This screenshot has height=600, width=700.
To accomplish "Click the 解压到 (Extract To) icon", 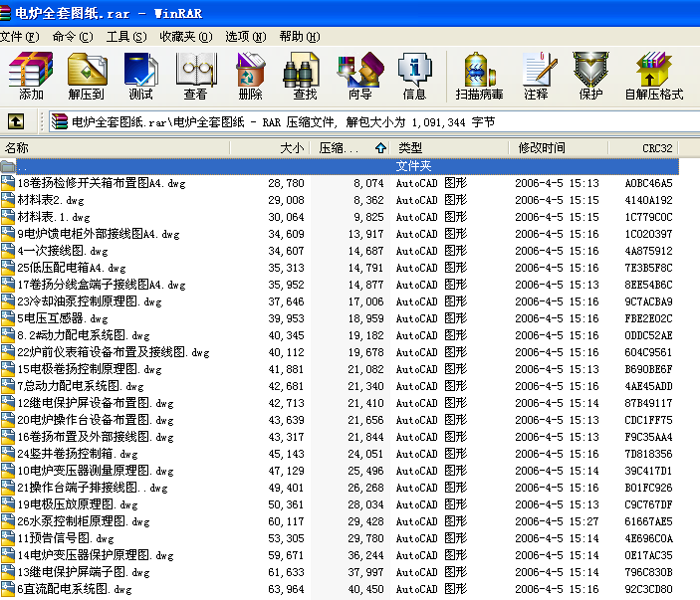I will pos(87,76).
